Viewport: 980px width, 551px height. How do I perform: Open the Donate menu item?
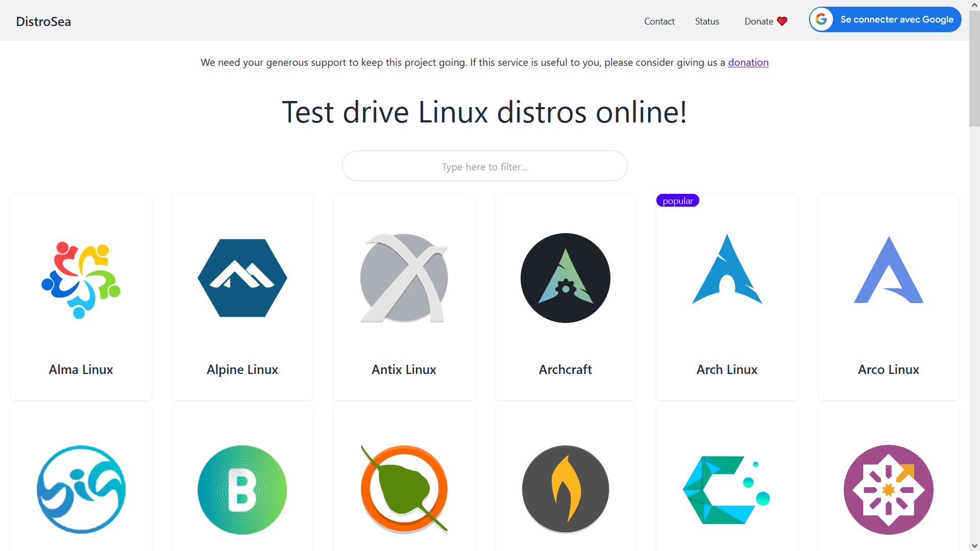765,21
